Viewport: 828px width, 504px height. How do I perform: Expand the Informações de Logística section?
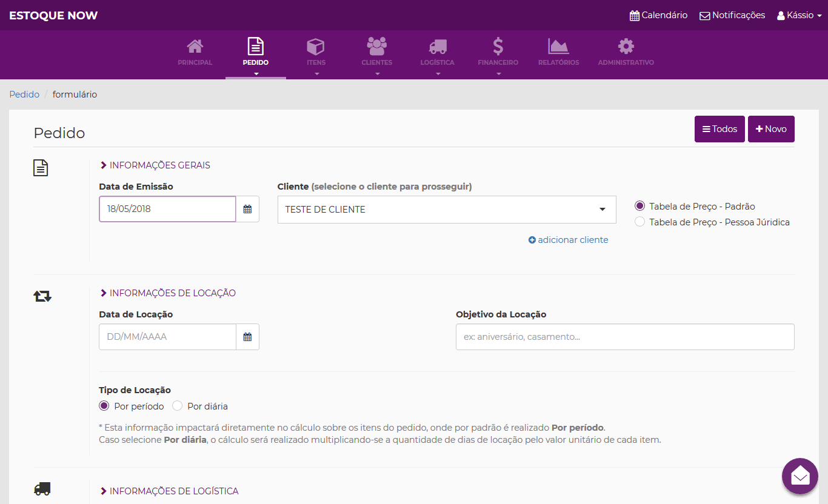(169, 491)
